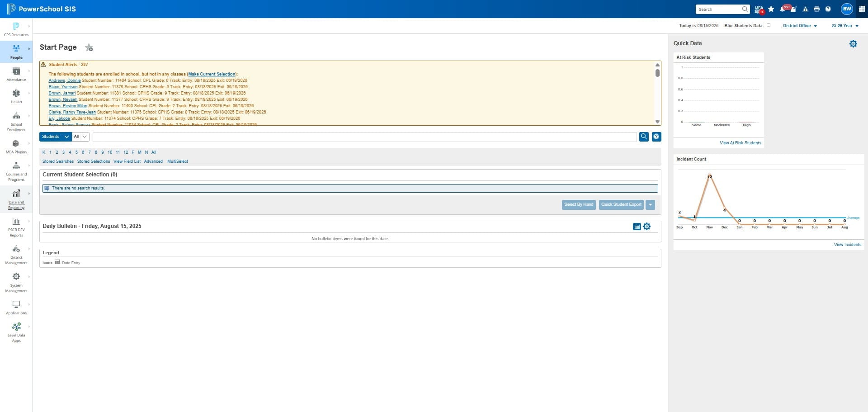Open District Management in the sidebar
This screenshot has width=868, height=412.
(x=16, y=254)
